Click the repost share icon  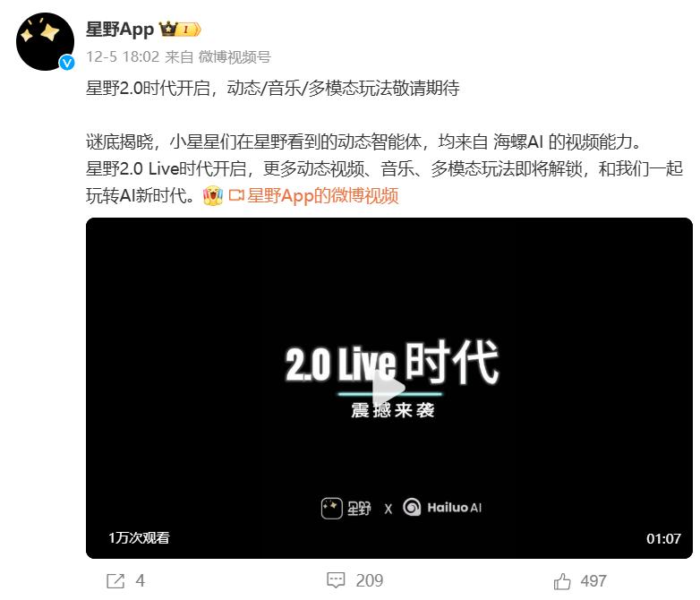click(x=115, y=581)
